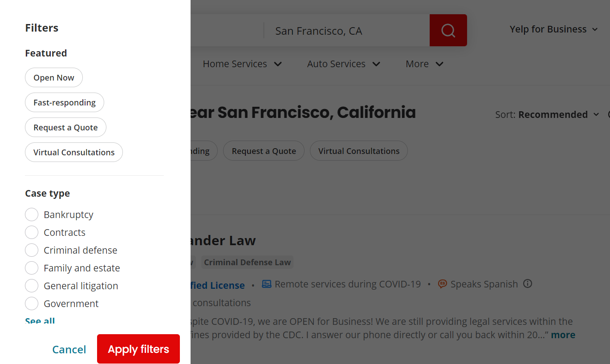Open the Law business listing title

[223, 240]
